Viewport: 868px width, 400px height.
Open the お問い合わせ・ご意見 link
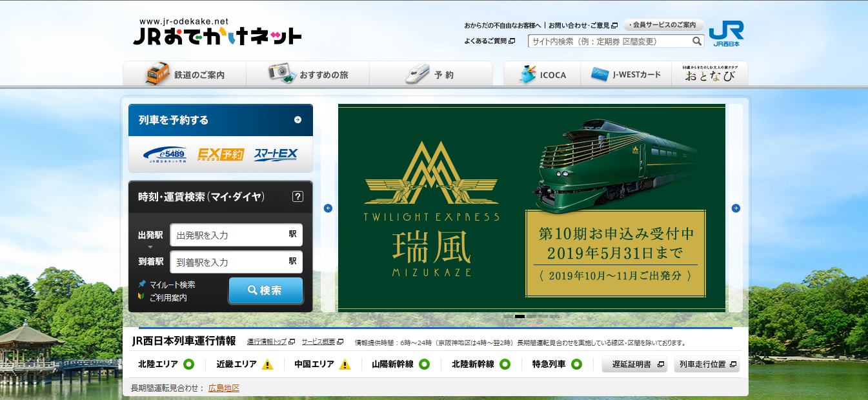tap(579, 26)
